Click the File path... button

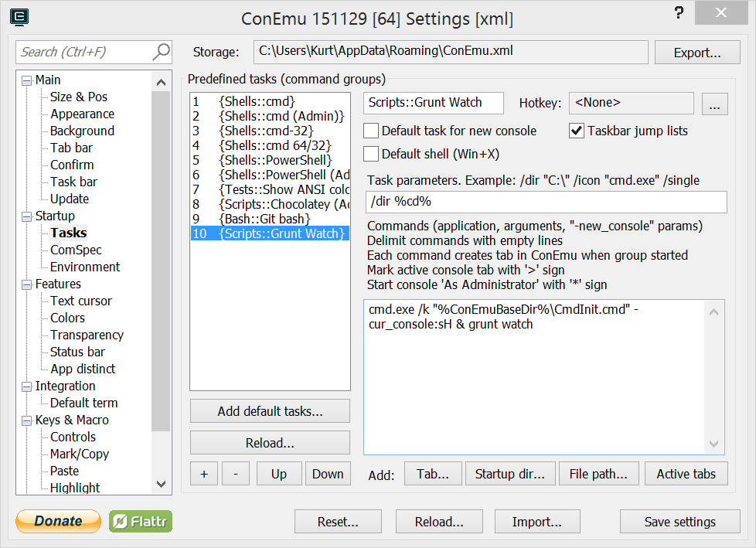coord(599,474)
